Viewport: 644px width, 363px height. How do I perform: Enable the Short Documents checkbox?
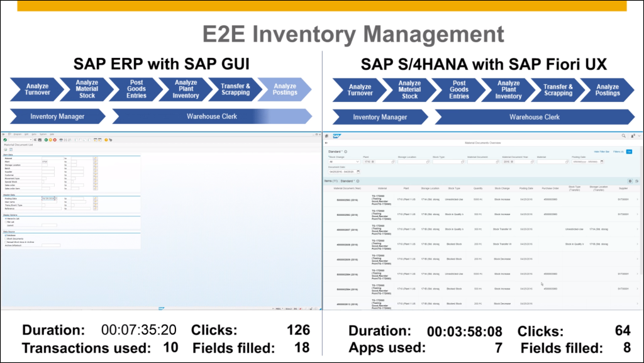point(5,238)
